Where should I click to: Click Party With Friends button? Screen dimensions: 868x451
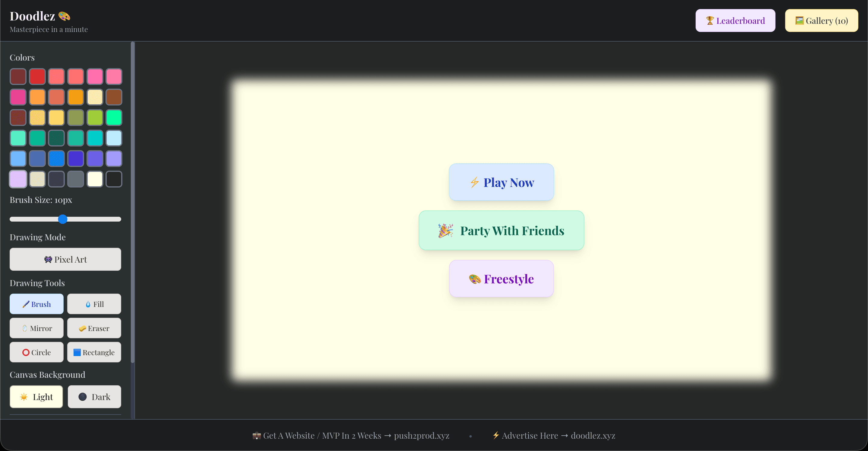click(x=501, y=231)
